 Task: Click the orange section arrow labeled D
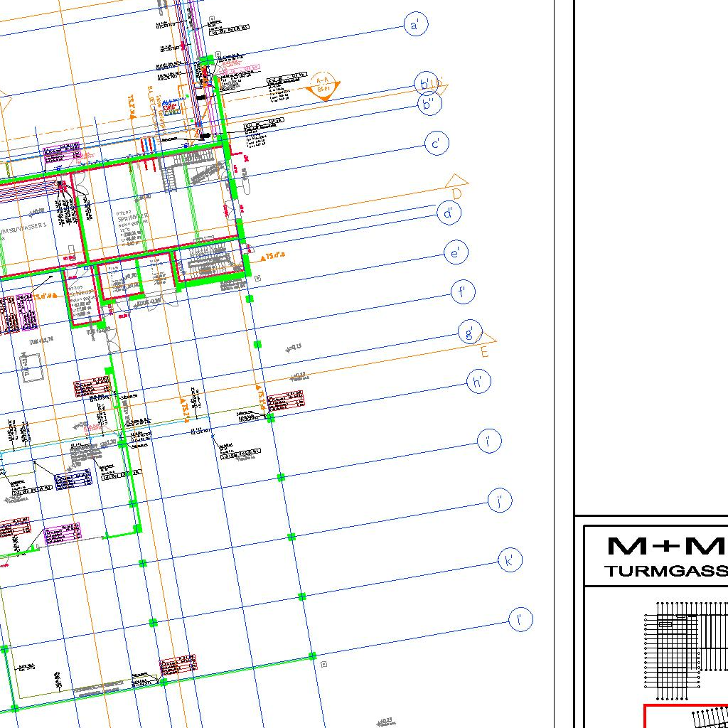coord(455,185)
